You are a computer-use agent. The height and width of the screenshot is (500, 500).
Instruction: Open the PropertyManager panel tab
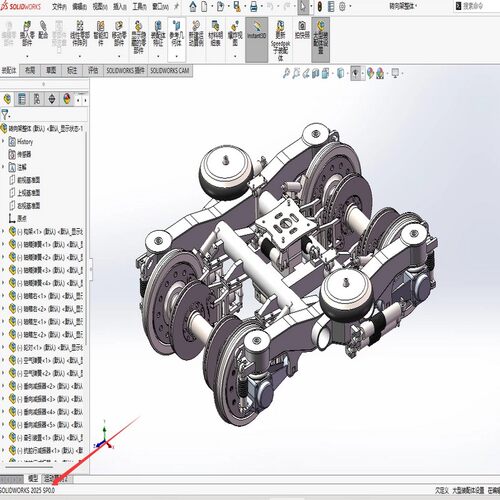coord(22,99)
